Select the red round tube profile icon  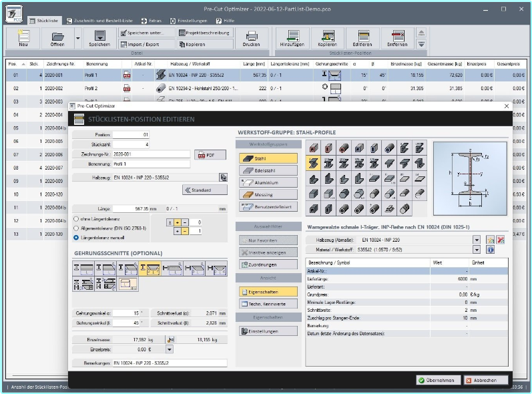pos(343,148)
